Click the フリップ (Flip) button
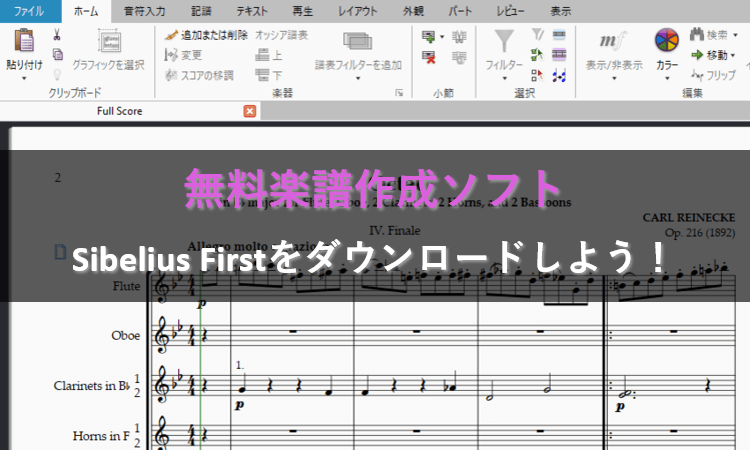Viewport: 750px width, 450px height. click(712, 75)
